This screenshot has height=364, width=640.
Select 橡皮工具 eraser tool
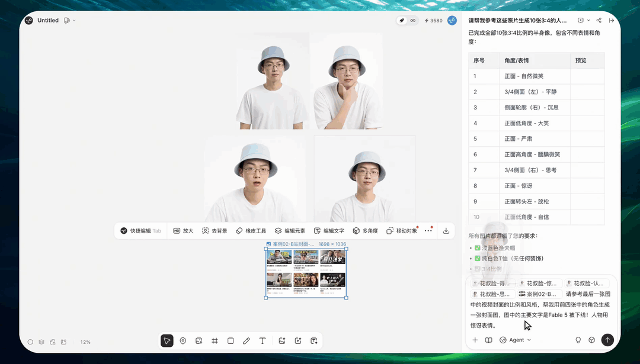[x=251, y=231]
